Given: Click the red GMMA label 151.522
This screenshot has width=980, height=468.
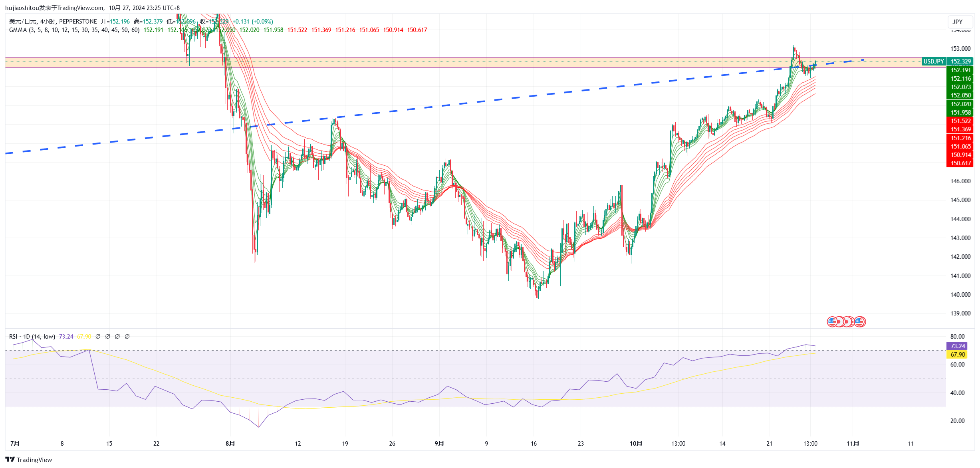Looking at the screenshot, I should point(960,121).
